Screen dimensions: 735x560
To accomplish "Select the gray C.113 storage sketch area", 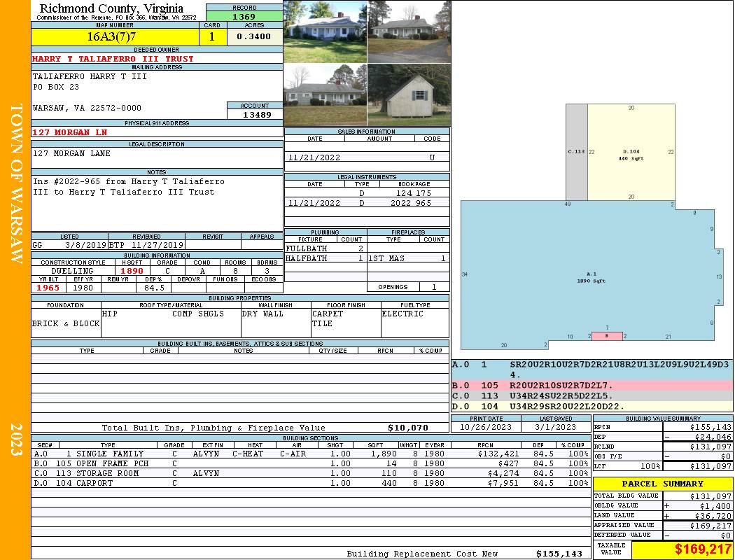I will [x=576, y=152].
